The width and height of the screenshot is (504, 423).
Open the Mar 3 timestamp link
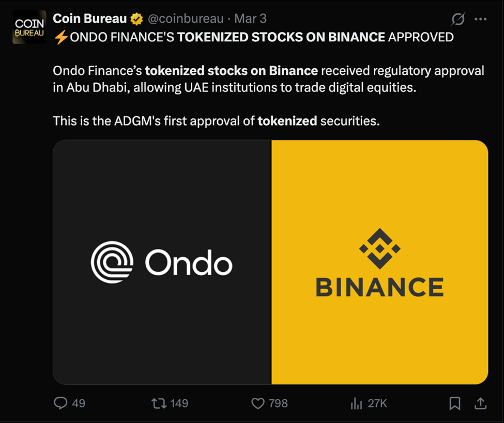251,19
